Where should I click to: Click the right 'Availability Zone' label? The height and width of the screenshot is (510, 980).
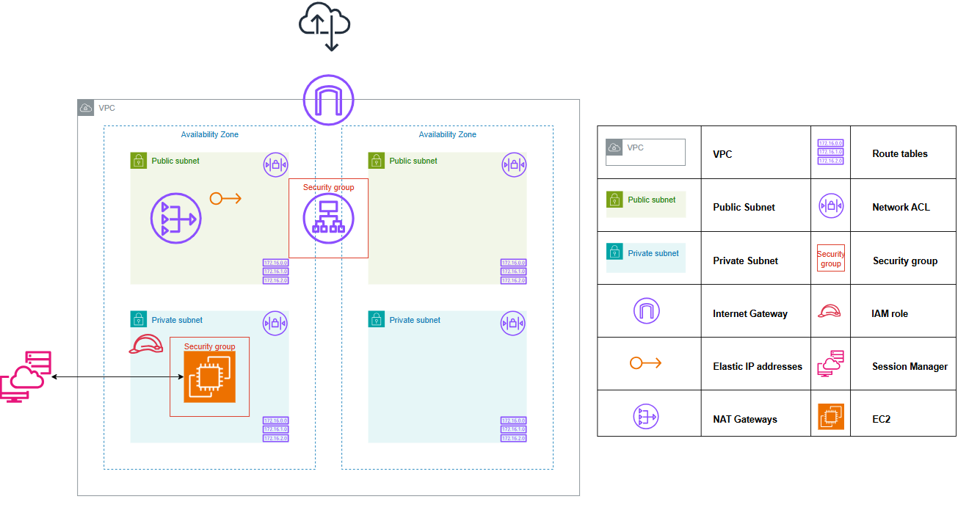(x=448, y=134)
